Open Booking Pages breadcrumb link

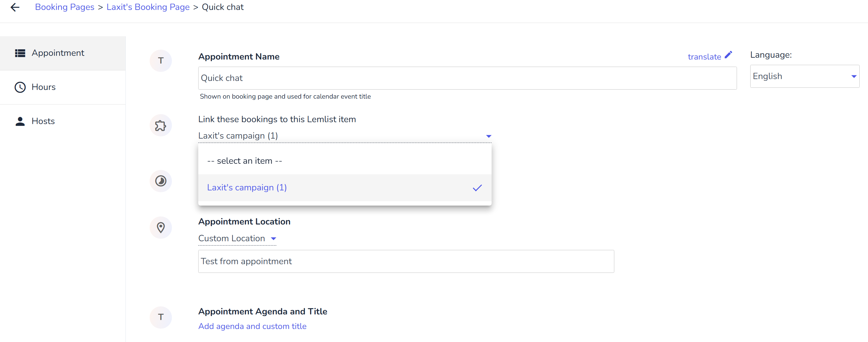(x=65, y=7)
